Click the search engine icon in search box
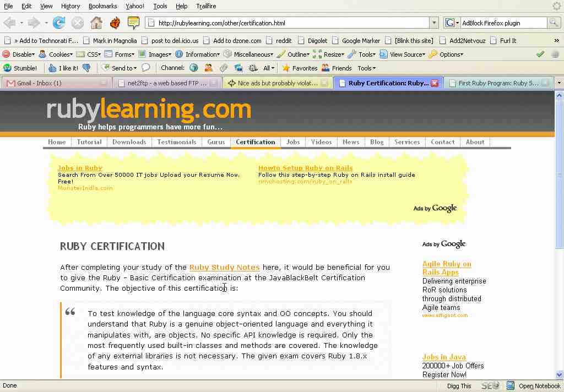Viewport: 564px width, 392px height. click(449, 23)
